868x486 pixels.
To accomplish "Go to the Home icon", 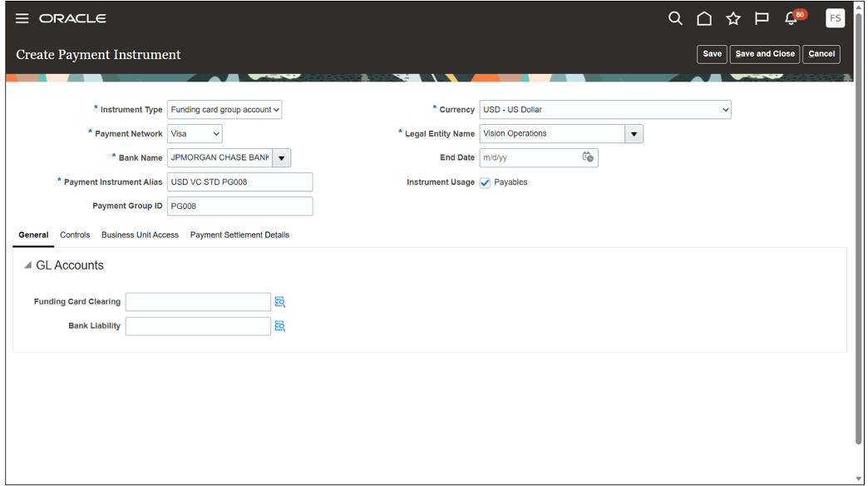I will pos(704,18).
